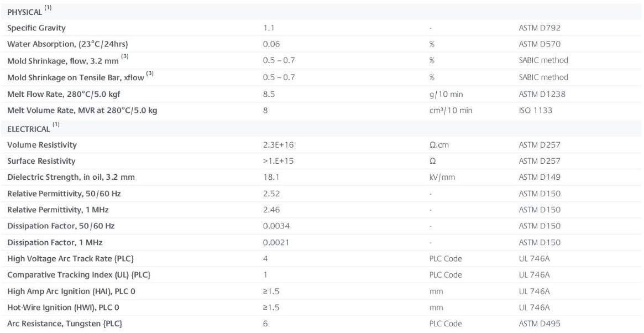Click the ASTM D149 standard cell
Screen dimensions: 644x333
531,177
